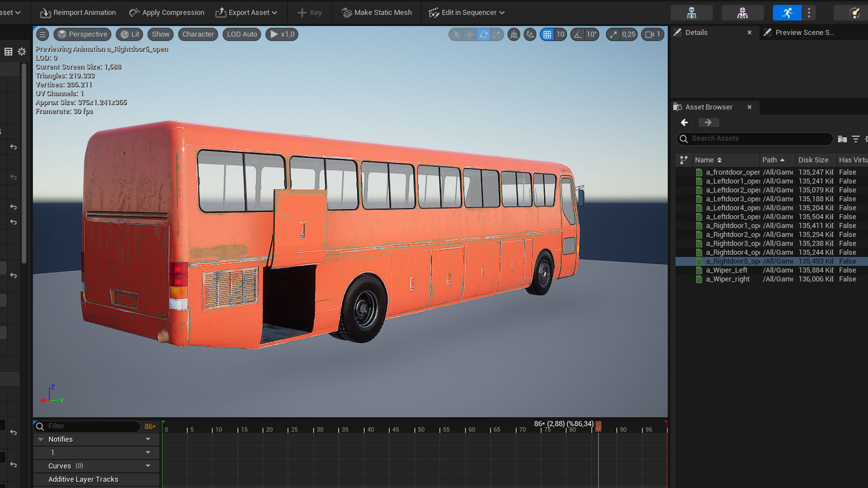Expand the Notifies track dropdown arrow

pyautogui.click(x=148, y=439)
